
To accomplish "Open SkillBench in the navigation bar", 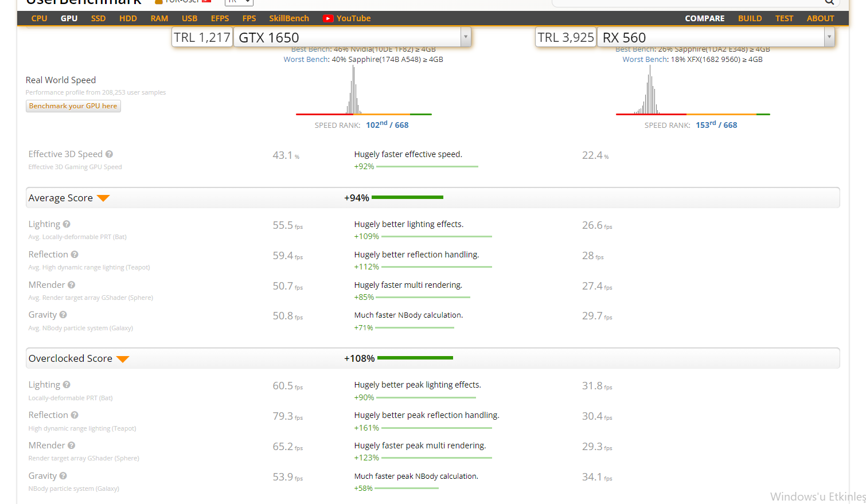I will [x=289, y=18].
